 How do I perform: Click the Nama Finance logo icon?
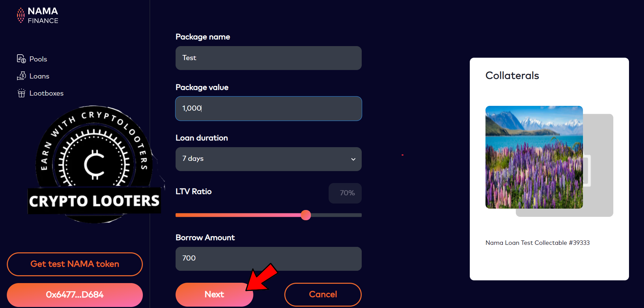(21, 15)
